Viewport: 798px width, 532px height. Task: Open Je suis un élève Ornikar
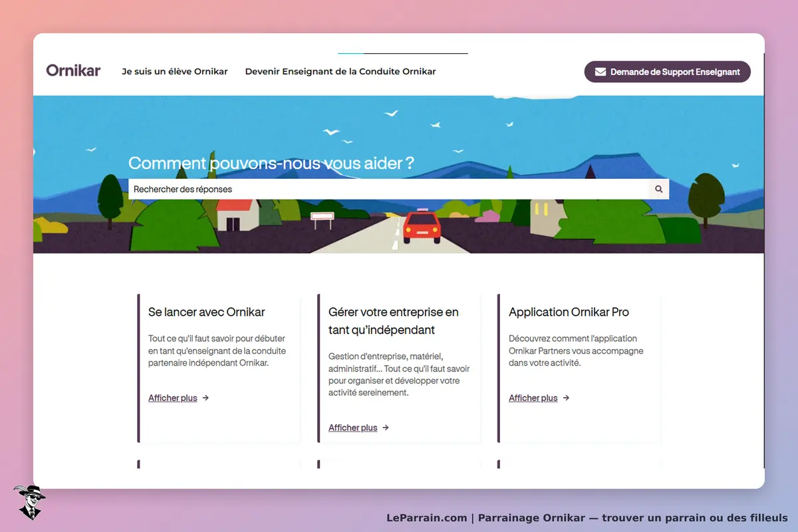pyautogui.click(x=175, y=71)
